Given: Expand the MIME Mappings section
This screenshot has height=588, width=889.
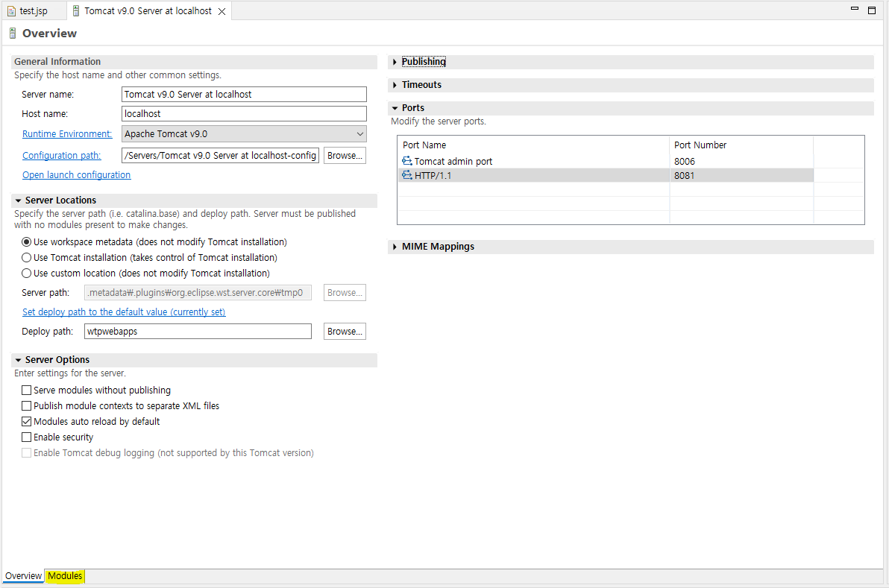Looking at the screenshot, I should click(x=395, y=247).
